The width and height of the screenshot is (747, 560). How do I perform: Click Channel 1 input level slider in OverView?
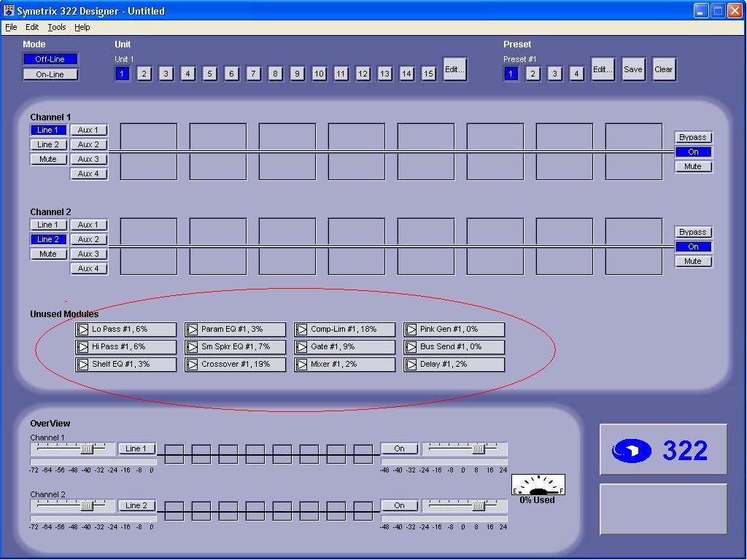pyautogui.click(x=87, y=448)
